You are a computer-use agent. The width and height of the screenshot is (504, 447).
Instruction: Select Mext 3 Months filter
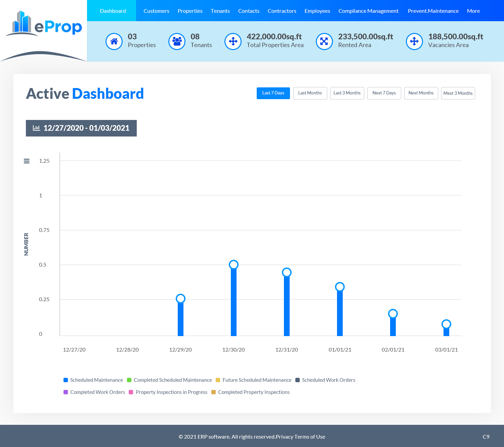[458, 93]
